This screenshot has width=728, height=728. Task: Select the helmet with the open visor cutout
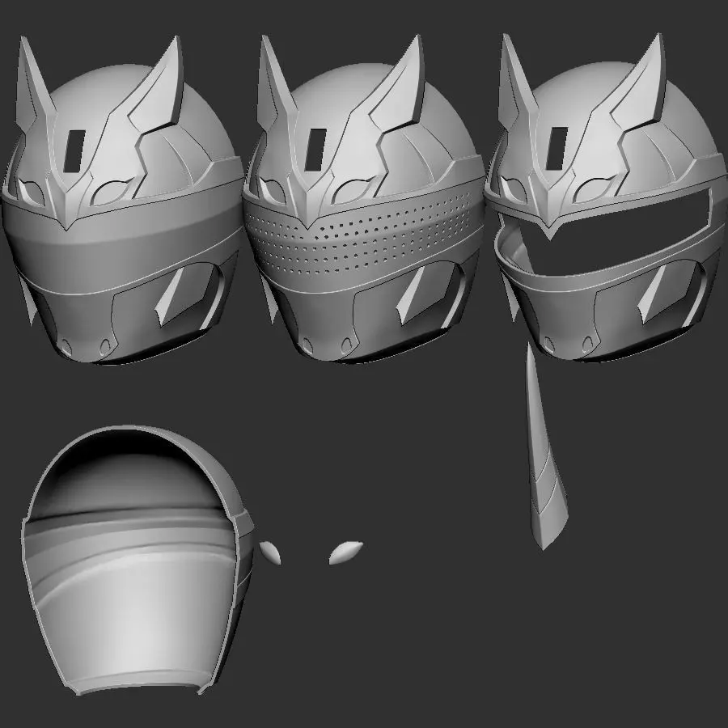point(606,197)
